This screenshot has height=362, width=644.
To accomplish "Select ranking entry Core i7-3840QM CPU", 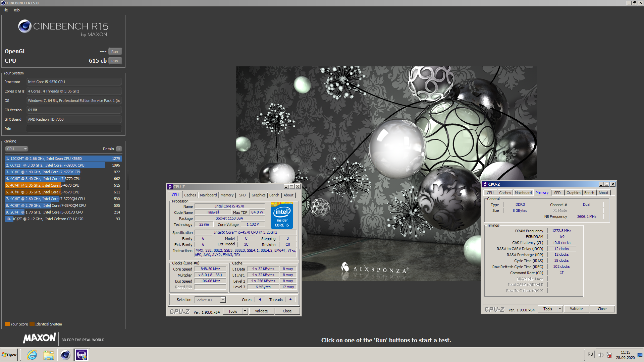I will pos(63,205).
